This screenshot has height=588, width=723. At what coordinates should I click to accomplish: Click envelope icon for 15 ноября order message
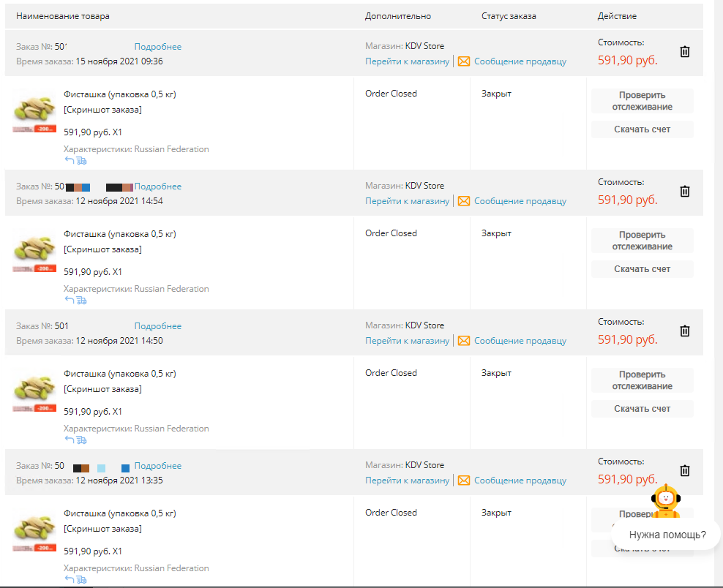[464, 61]
